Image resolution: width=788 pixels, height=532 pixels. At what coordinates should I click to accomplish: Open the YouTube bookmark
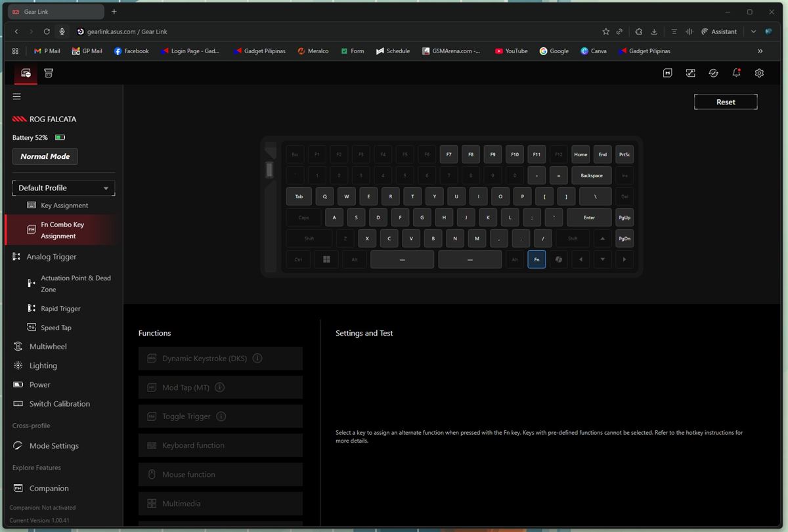[x=512, y=51]
